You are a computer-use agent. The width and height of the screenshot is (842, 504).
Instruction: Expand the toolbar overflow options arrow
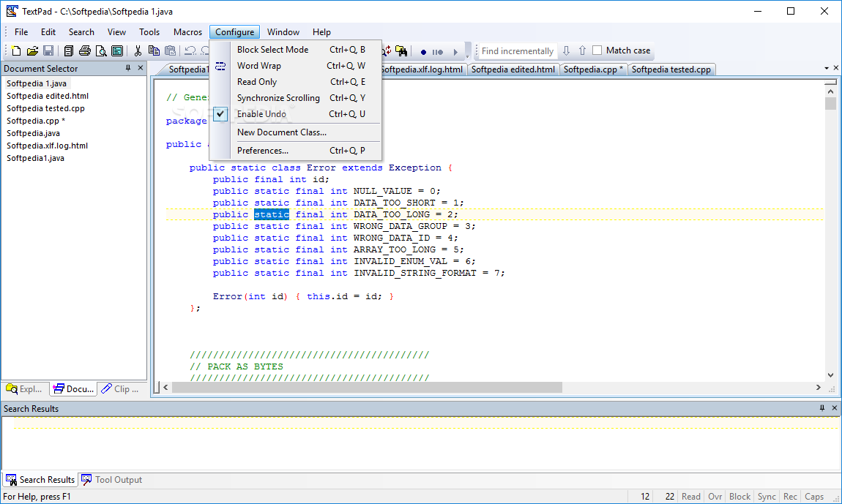click(x=467, y=52)
